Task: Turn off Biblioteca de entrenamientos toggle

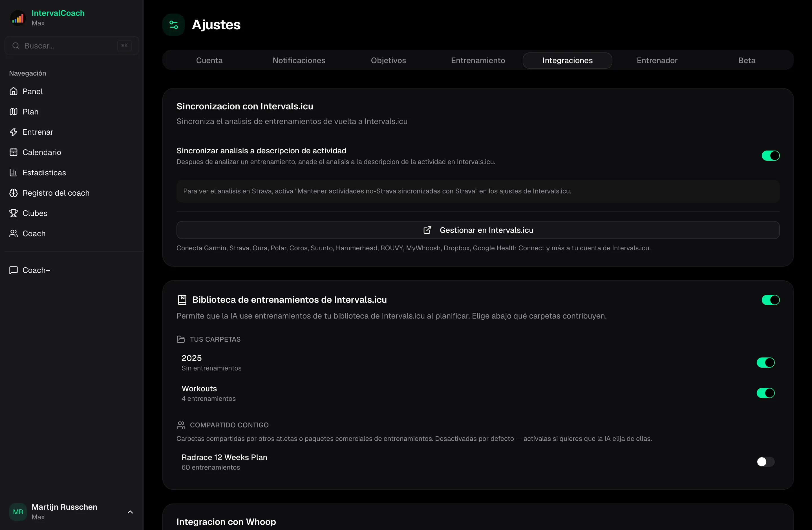Action: pyautogui.click(x=770, y=300)
